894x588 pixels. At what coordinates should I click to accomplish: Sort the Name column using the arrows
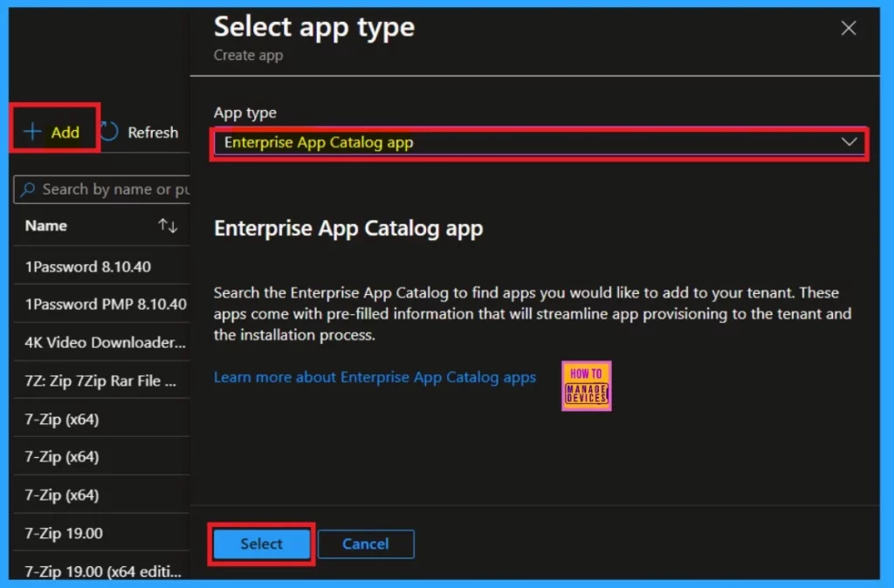168,226
